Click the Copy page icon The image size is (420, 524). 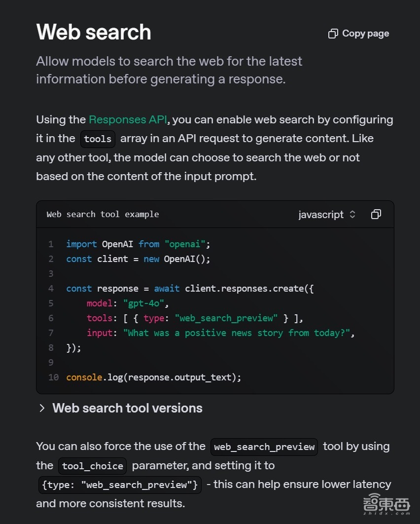pyautogui.click(x=333, y=34)
